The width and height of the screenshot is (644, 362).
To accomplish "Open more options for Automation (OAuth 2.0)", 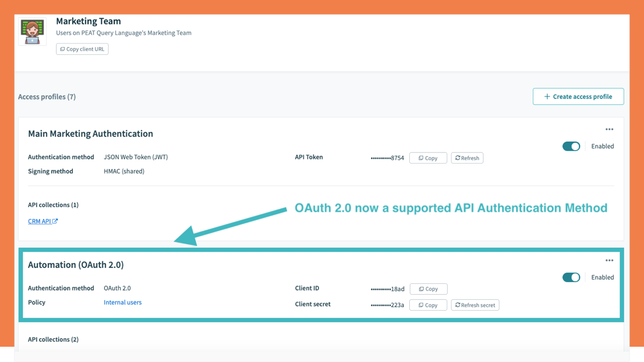I will click(x=609, y=261).
